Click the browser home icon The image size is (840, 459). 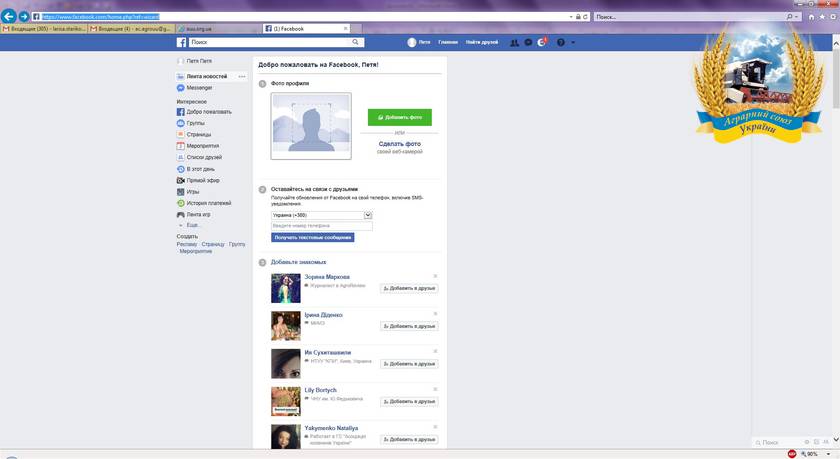[x=811, y=17]
